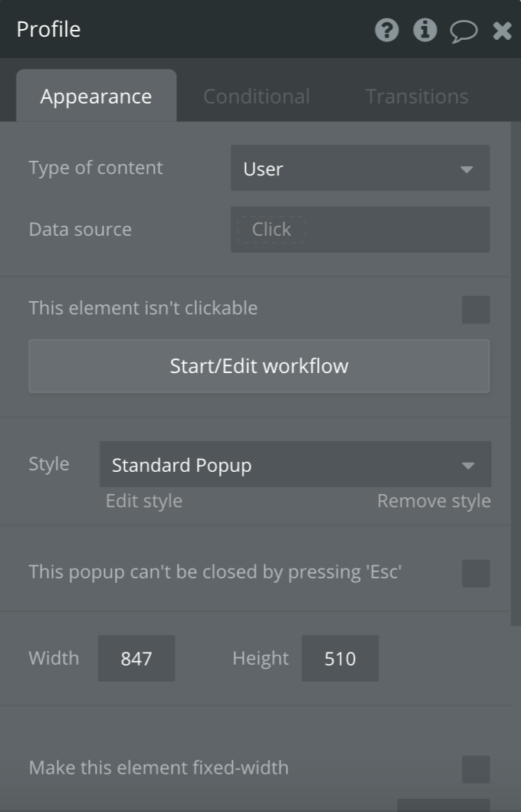Click the panel's vertical scrollbar

[x=516, y=368]
